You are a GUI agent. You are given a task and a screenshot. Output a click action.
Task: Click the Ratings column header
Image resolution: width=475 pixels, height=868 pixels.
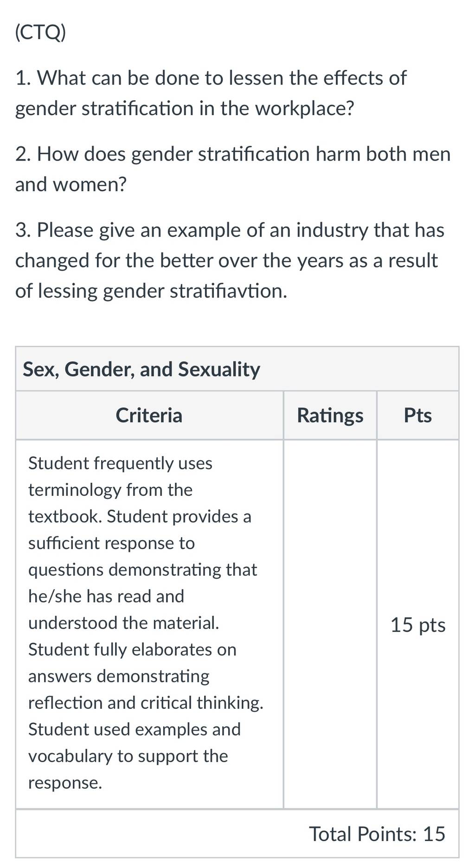330,415
